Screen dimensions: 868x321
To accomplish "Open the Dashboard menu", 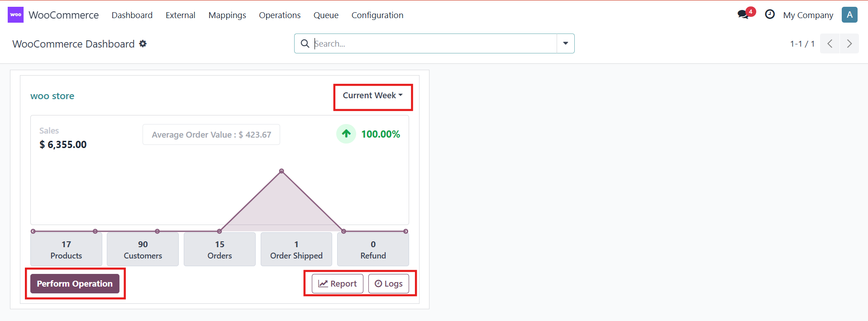I will (132, 15).
